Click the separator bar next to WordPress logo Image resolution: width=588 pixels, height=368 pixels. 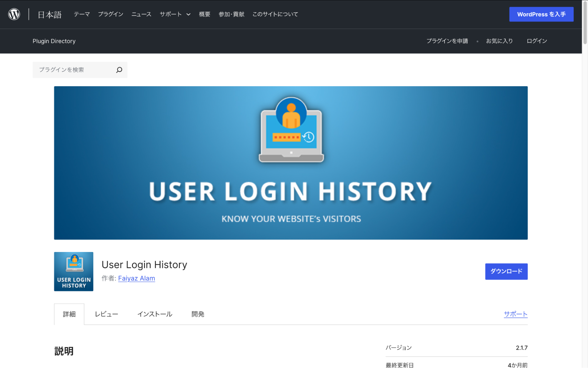29,14
